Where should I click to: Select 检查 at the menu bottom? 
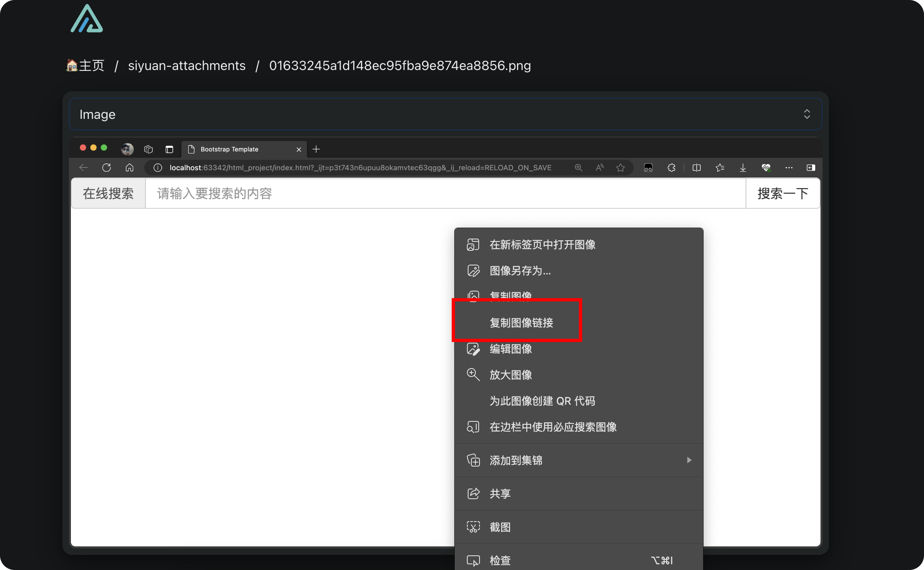tap(500, 560)
